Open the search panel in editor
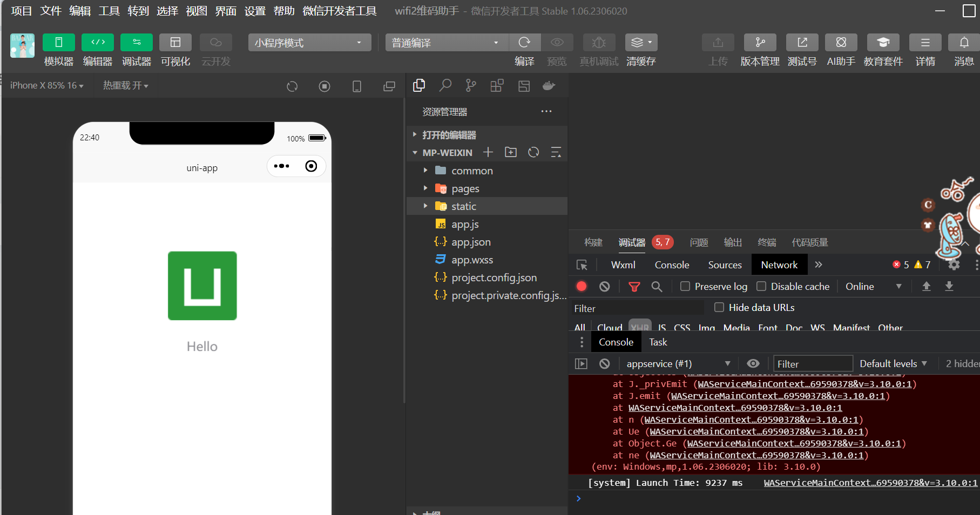This screenshot has width=980, height=515. (x=445, y=85)
